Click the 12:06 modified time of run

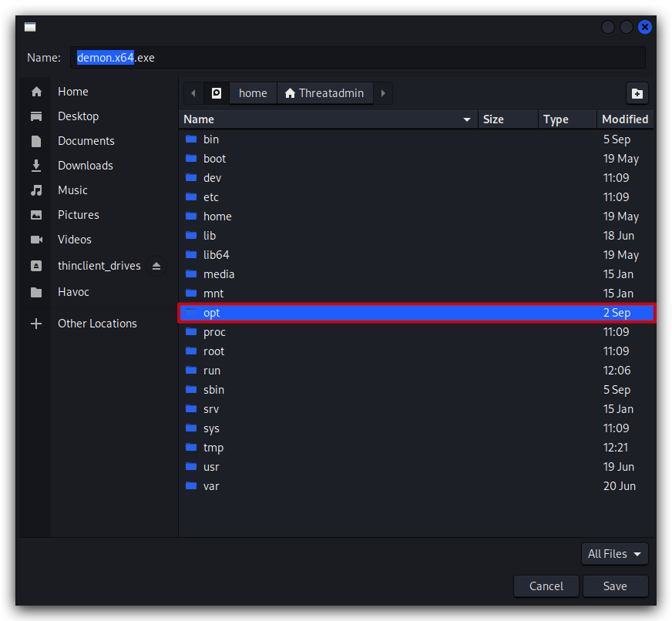tap(617, 371)
